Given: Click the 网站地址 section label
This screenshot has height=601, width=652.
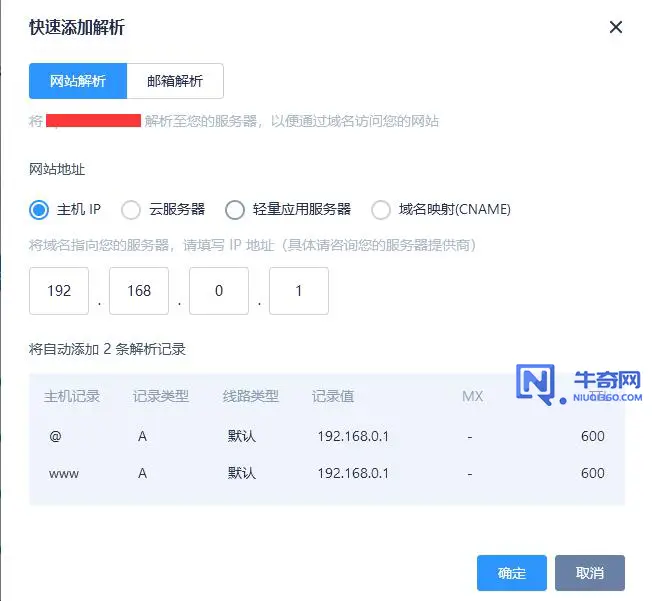Looking at the screenshot, I should (57, 169).
